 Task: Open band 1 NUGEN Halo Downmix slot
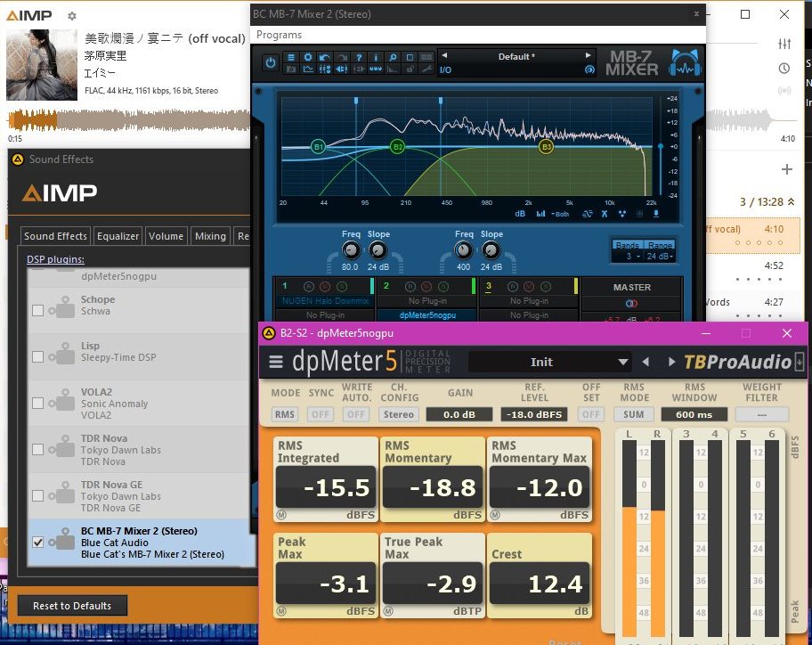click(325, 301)
